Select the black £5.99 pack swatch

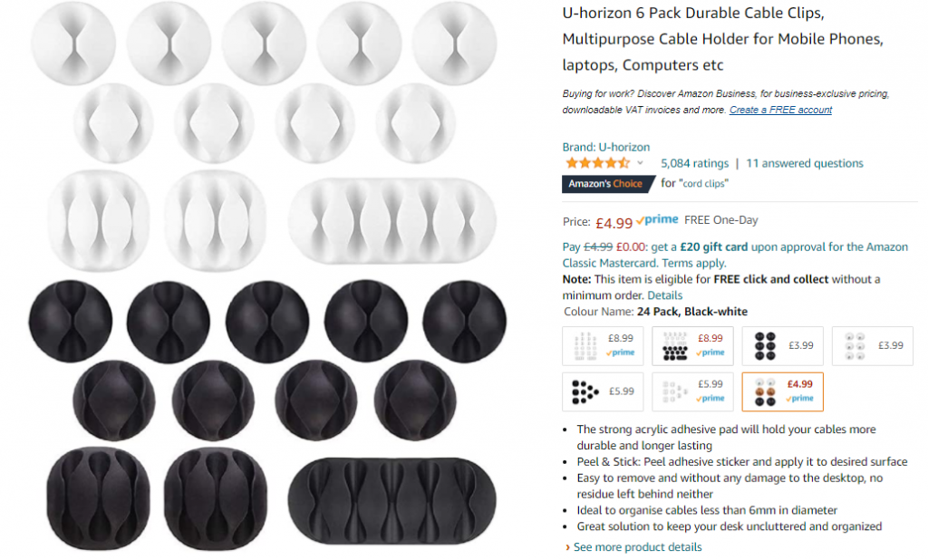click(603, 391)
